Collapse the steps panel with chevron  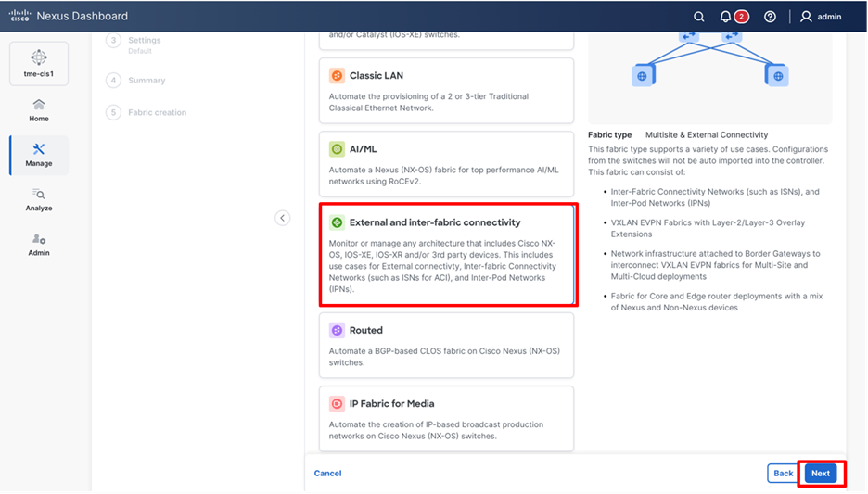point(282,218)
